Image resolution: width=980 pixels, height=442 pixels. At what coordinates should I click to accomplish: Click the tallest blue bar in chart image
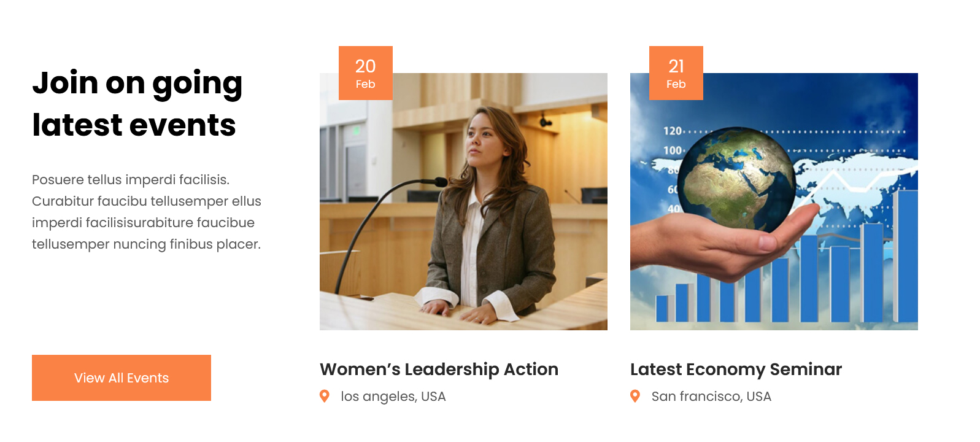coord(906,256)
